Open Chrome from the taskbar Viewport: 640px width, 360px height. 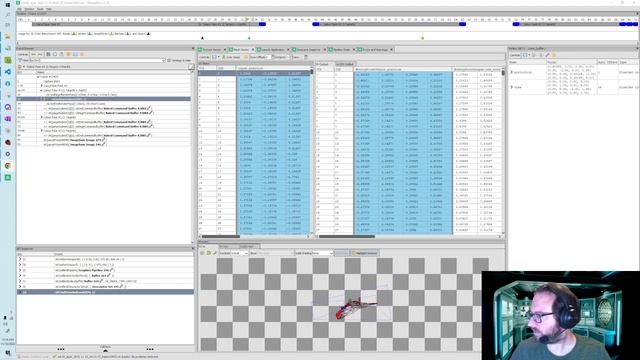click(x=8, y=166)
